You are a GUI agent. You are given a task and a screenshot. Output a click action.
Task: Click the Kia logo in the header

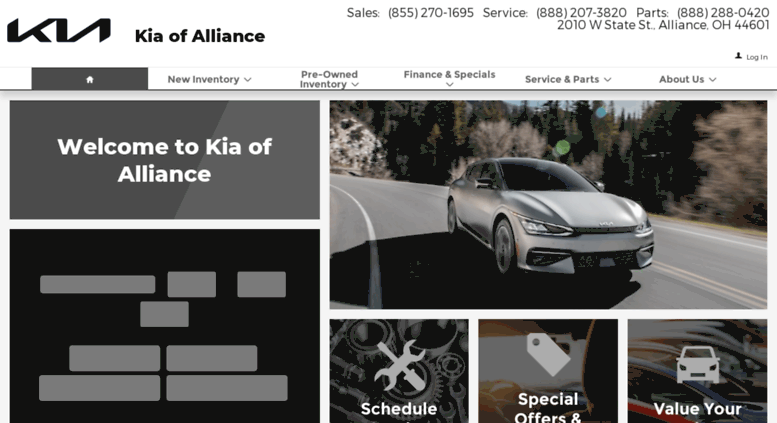[x=58, y=30]
